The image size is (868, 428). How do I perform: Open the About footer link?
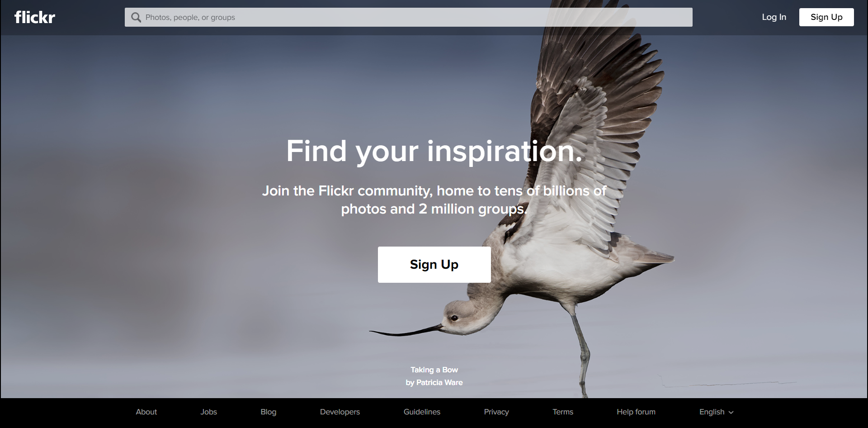[x=146, y=412]
